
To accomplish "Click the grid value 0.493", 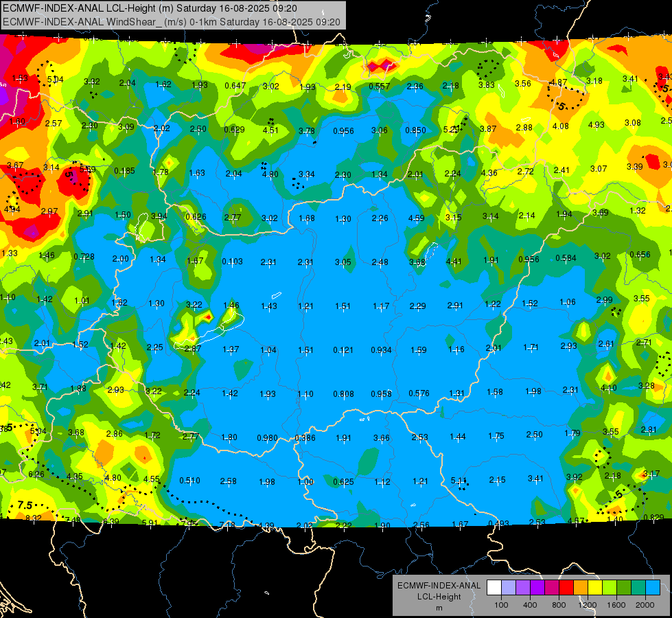I will pyautogui.click(x=498, y=523).
